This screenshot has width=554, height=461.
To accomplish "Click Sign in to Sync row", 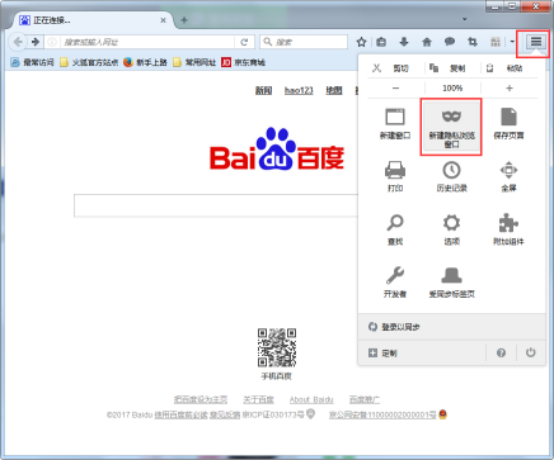I will [x=452, y=327].
